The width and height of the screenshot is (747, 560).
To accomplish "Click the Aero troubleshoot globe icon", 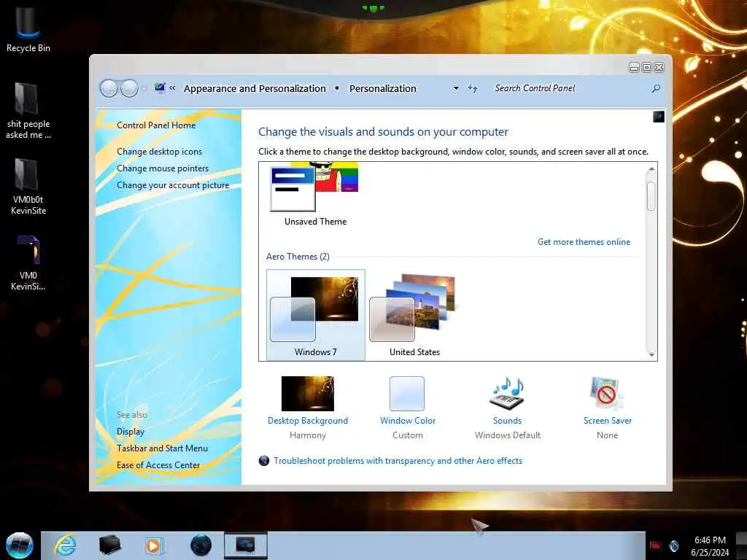I will coord(264,461).
